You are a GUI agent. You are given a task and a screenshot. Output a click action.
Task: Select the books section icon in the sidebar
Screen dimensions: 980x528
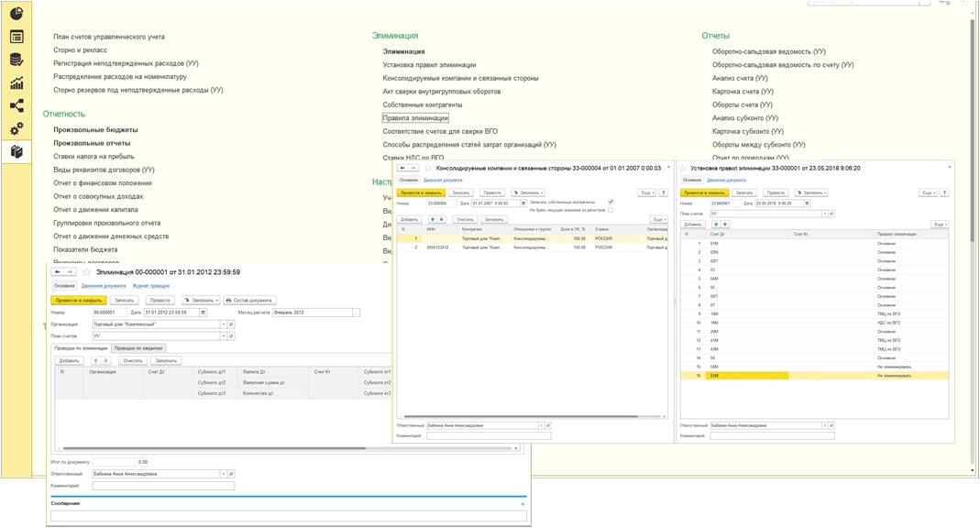click(x=17, y=152)
